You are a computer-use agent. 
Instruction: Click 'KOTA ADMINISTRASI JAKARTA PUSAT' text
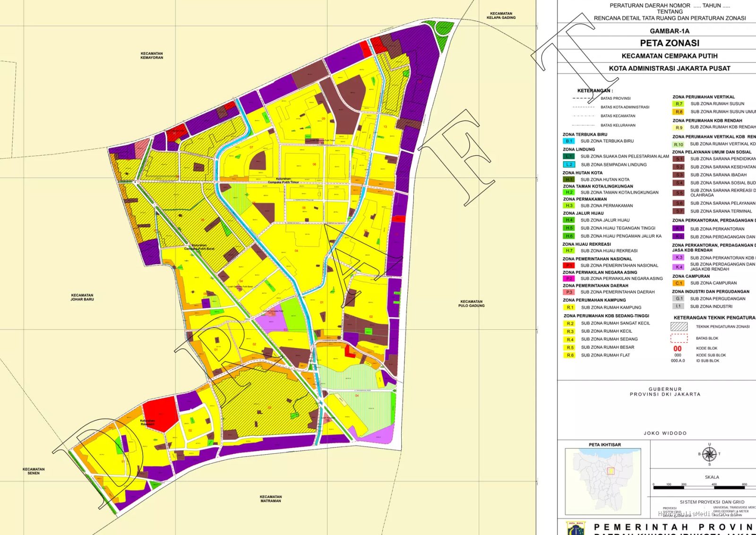click(x=670, y=69)
